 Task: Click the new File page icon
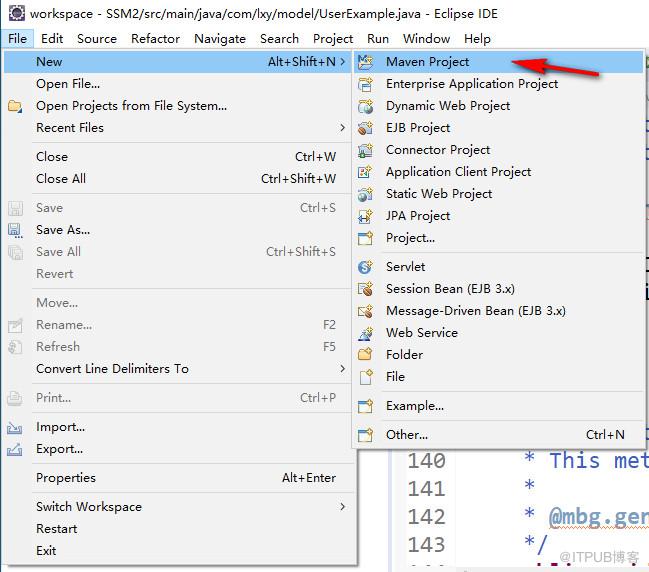coord(365,377)
